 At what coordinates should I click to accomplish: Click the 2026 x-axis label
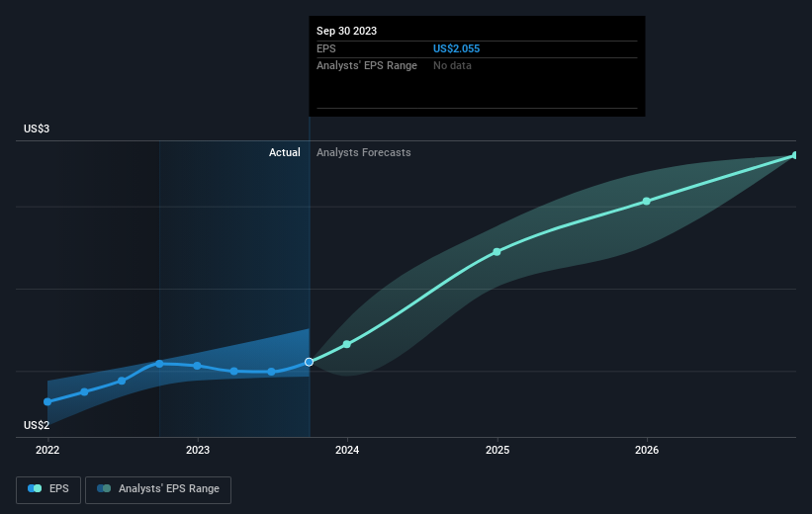(x=647, y=450)
